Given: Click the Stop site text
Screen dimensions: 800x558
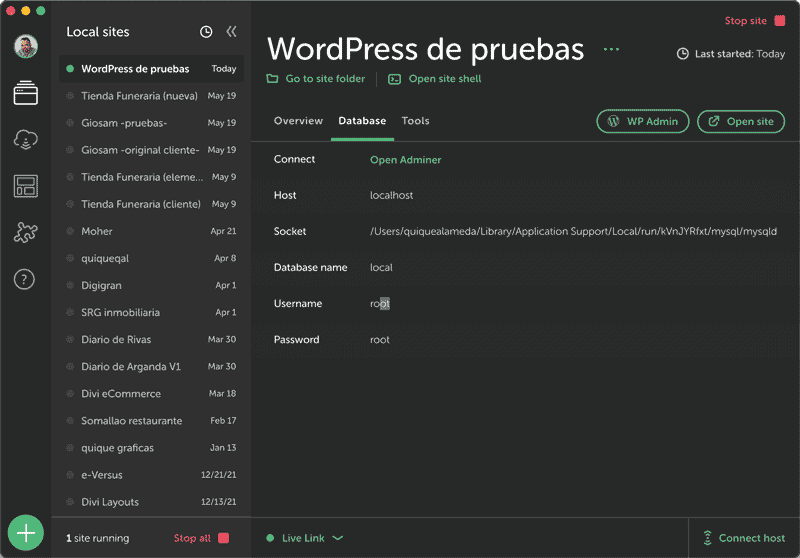Looking at the screenshot, I should (745, 21).
